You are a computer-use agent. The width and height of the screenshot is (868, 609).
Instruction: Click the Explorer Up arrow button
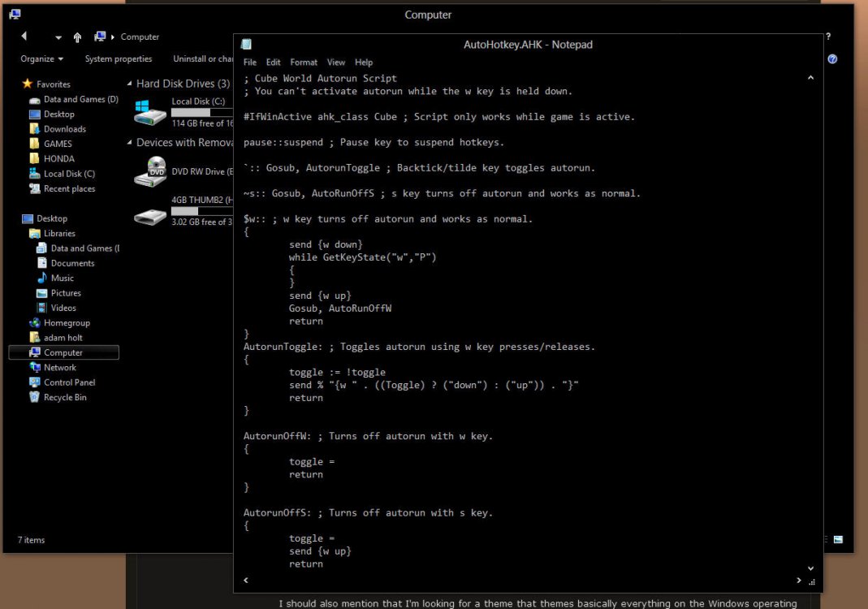point(77,37)
